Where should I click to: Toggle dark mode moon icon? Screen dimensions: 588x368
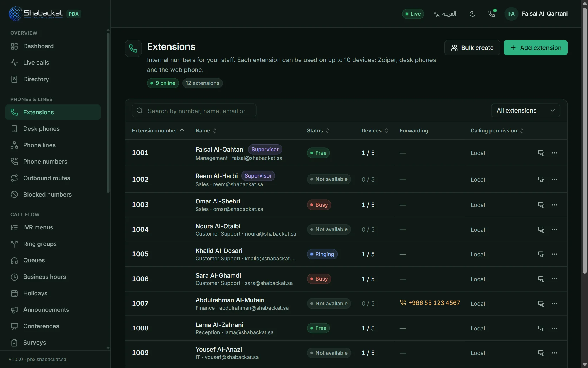pyautogui.click(x=472, y=14)
